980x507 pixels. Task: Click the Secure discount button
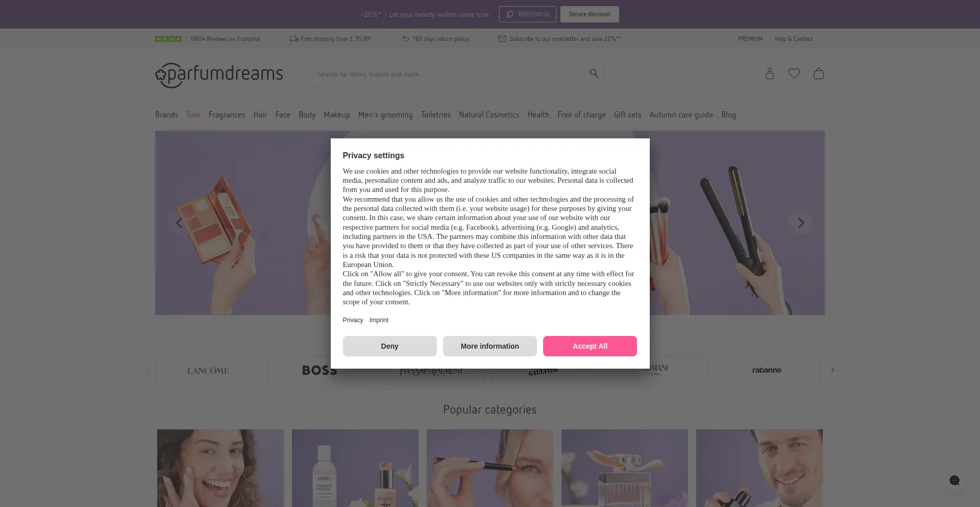point(590,14)
